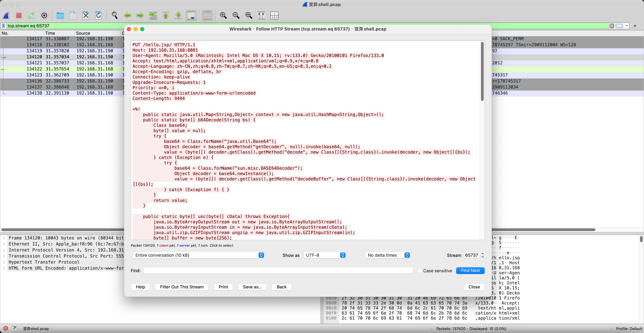Click the Profile: Default status bar entry
The height and width of the screenshot is (333, 644).
629,329
